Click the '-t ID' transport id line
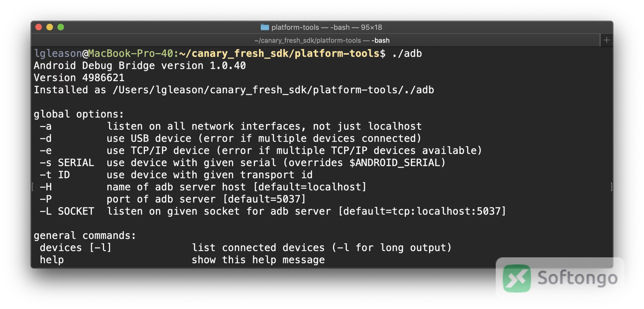The height and width of the screenshot is (309, 644). point(176,174)
